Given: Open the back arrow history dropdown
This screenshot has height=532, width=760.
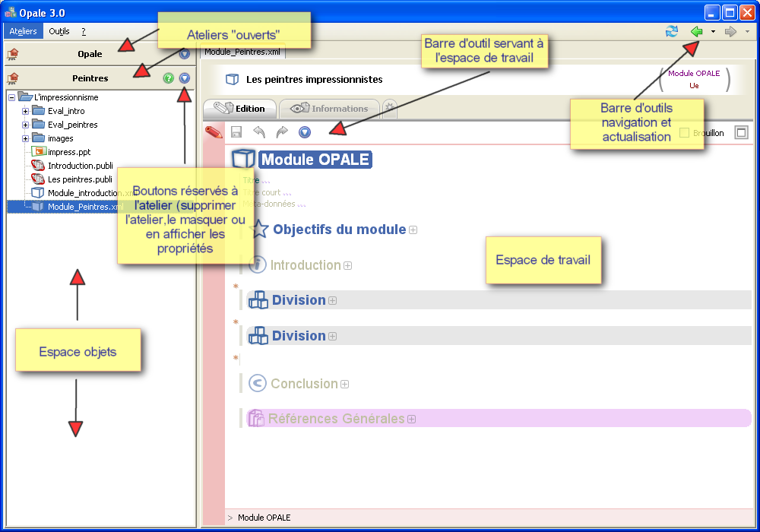Looking at the screenshot, I should pos(713,32).
